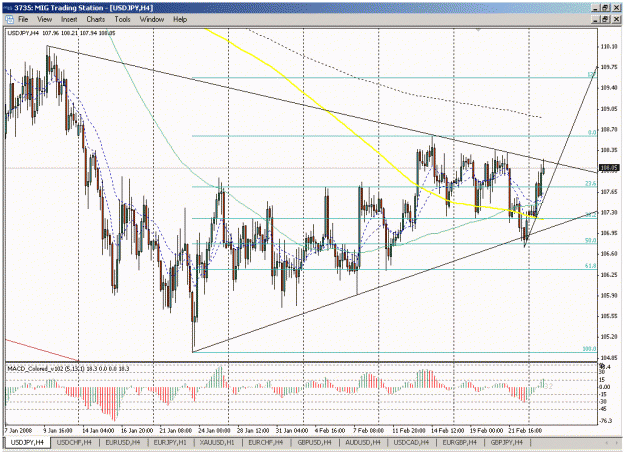Click the 106.25 price axis label

609,275
